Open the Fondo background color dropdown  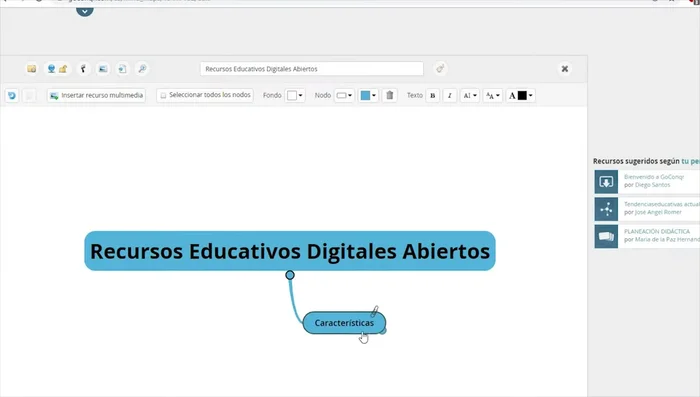pos(295,96)
